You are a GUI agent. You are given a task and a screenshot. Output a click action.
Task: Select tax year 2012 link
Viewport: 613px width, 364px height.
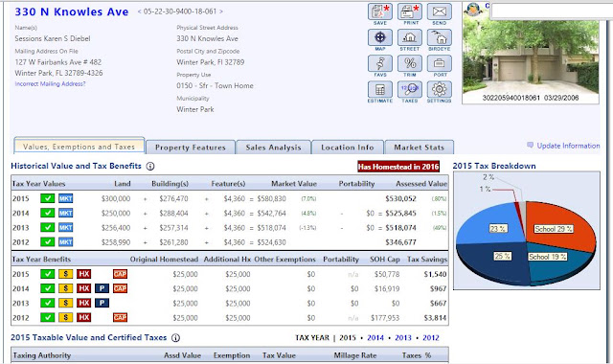pyautogui.click(x=431, y=338)
